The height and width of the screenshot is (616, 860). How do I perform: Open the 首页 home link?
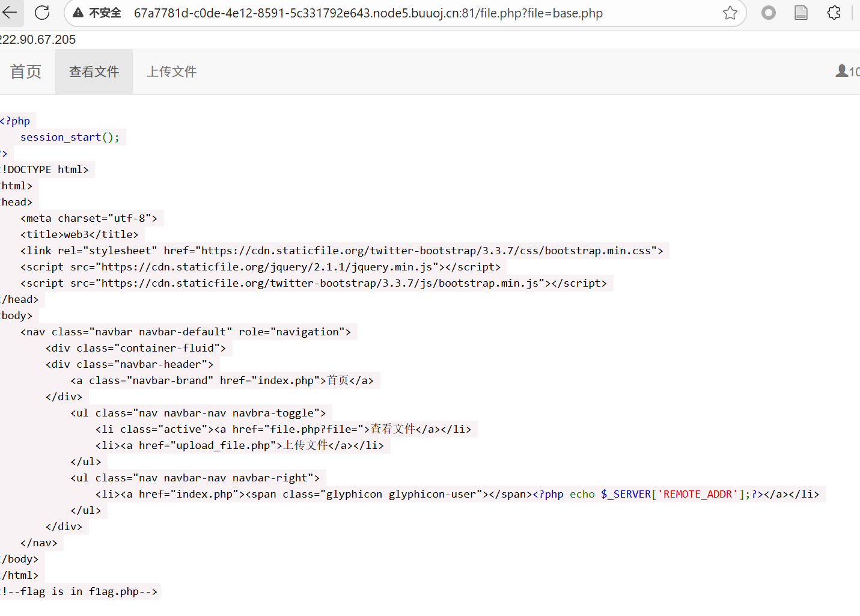26,72
